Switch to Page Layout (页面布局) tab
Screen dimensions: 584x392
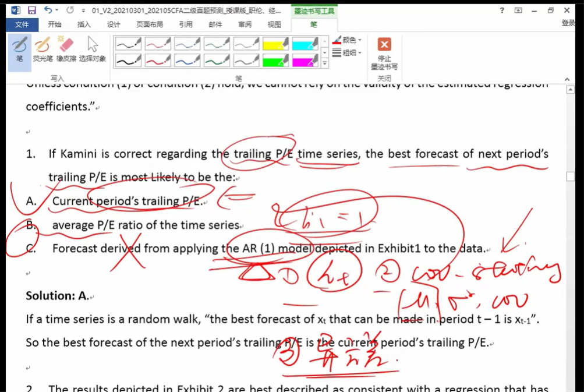150,24
